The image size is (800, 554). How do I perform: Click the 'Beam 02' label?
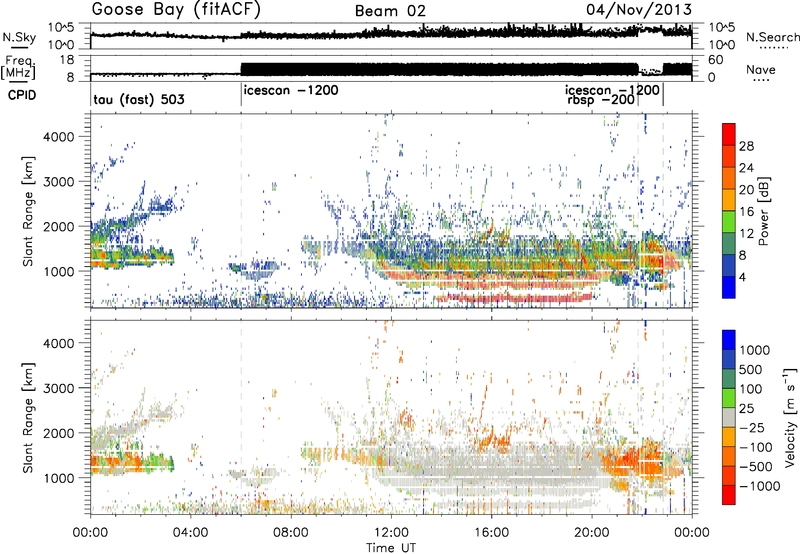390,11
